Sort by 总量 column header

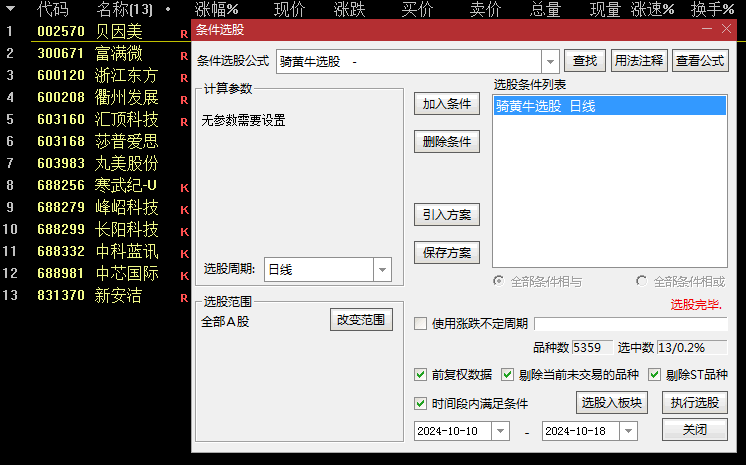[546, 9]
